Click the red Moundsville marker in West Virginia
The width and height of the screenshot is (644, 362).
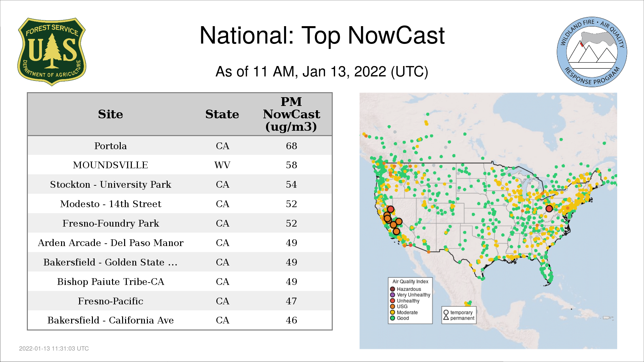(549, 208)
